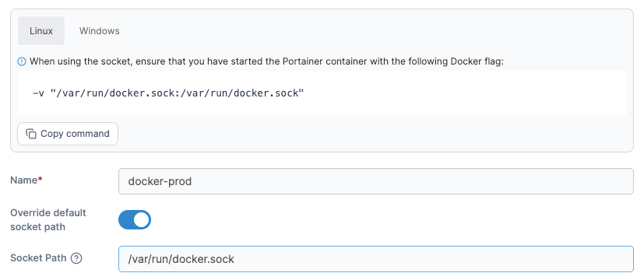Place cursor after docker-prod text in Name
This screenshot has height=280, width=644.
point(192,181)
